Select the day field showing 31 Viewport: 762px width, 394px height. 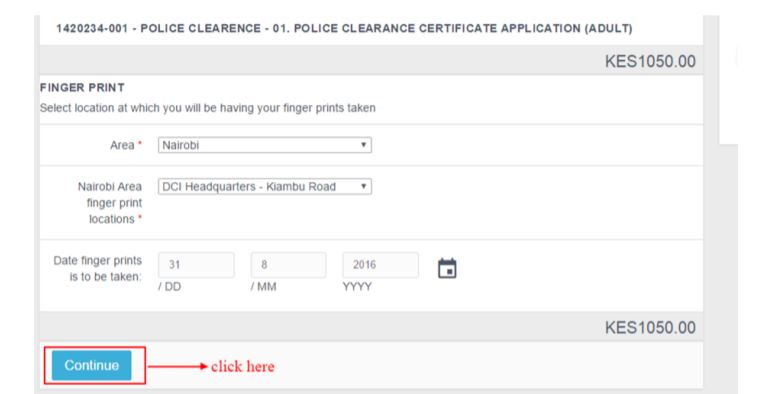(196, 265)
